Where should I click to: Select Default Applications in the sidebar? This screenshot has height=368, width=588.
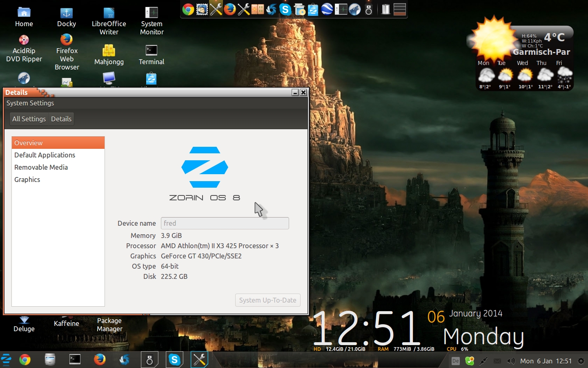[45, 155]
